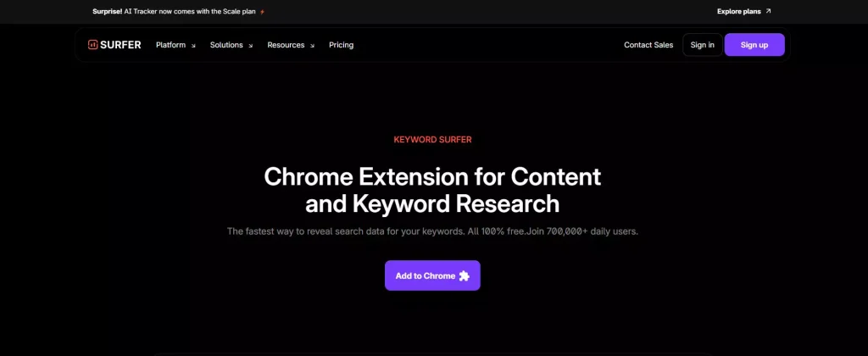Click the Add to Chrome button label
Image resolution: width=868 pixels, height=356 pixels.
(x=426, y=275)
